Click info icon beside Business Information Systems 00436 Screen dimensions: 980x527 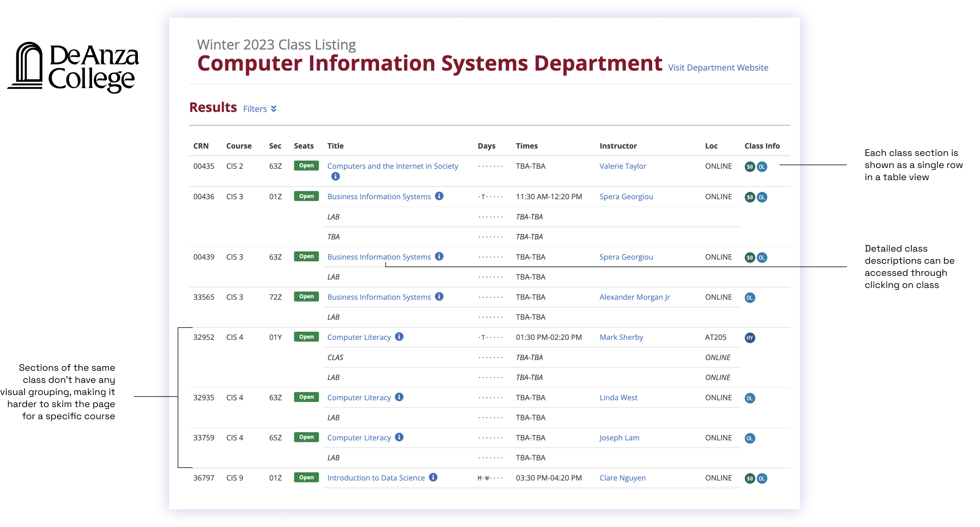click(x=439, y=196)
